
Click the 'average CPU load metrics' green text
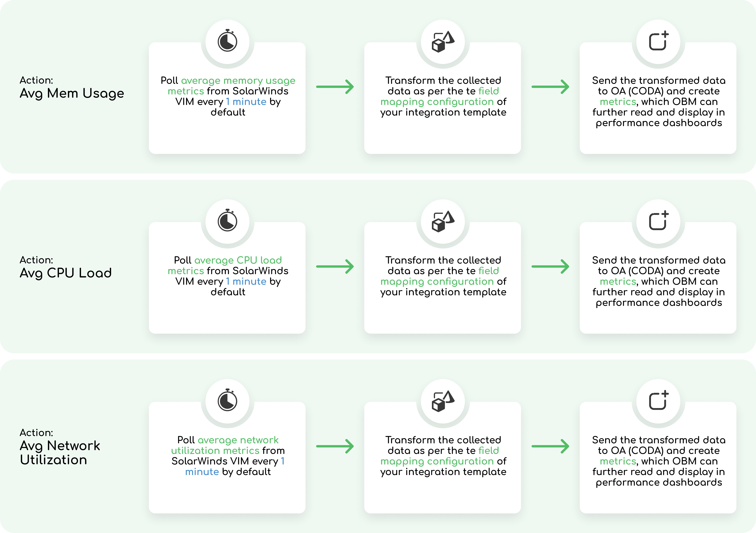click(x=238, y=260)
